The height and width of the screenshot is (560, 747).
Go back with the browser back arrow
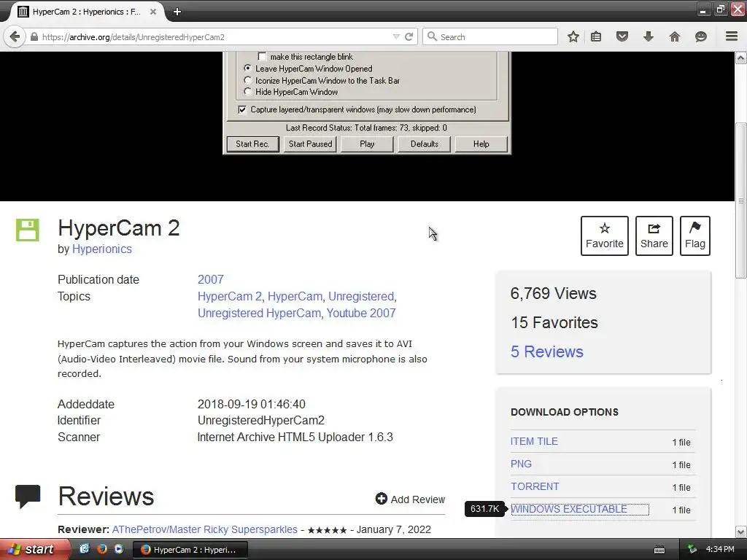pos(15,36)
